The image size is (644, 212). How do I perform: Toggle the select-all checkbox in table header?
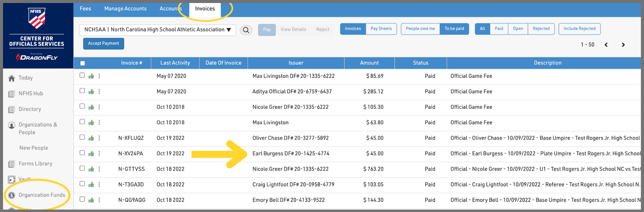coord(83,63)
